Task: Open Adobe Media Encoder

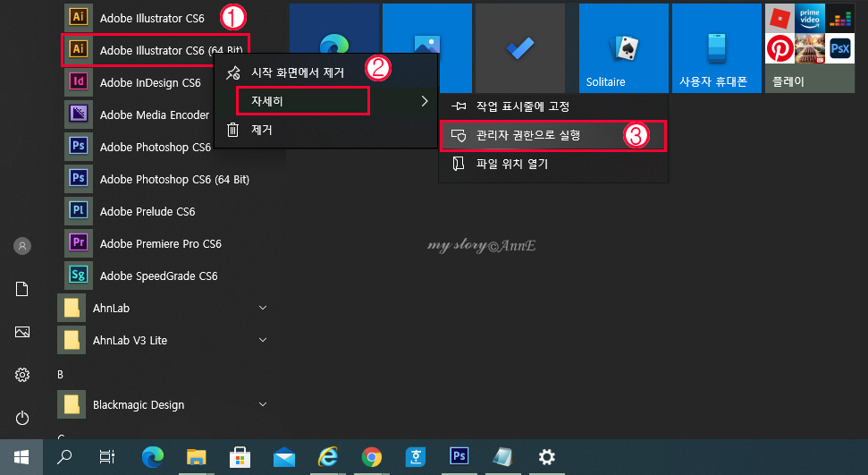Action: (x=139, y=115)
